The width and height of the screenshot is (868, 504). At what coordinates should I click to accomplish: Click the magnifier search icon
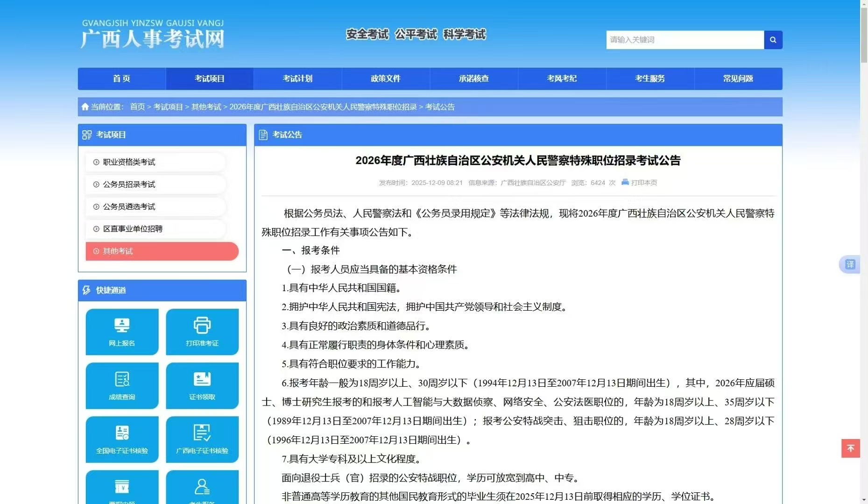pos(773,40)
